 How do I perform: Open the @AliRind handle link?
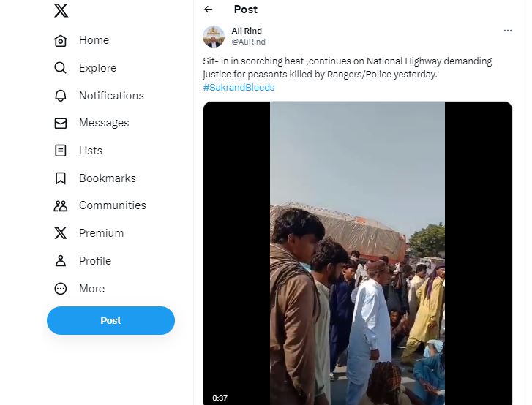pyautogui.click(x=248, y=42)
